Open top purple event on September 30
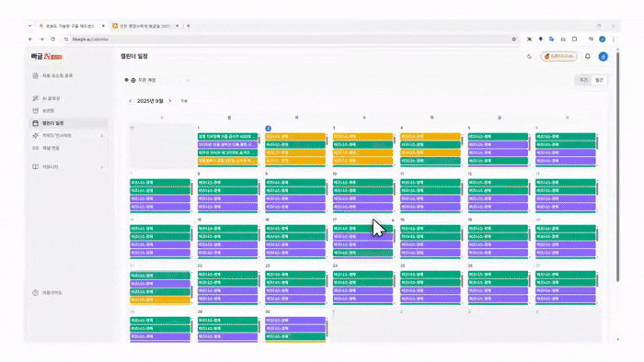644x362 pixels. (x=295, y=320)
